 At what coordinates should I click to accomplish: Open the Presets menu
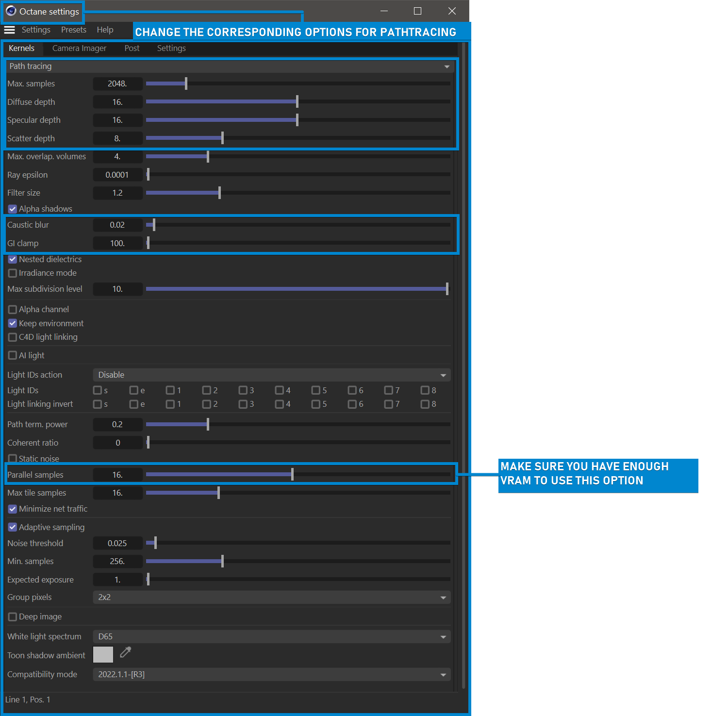point(74,30)
